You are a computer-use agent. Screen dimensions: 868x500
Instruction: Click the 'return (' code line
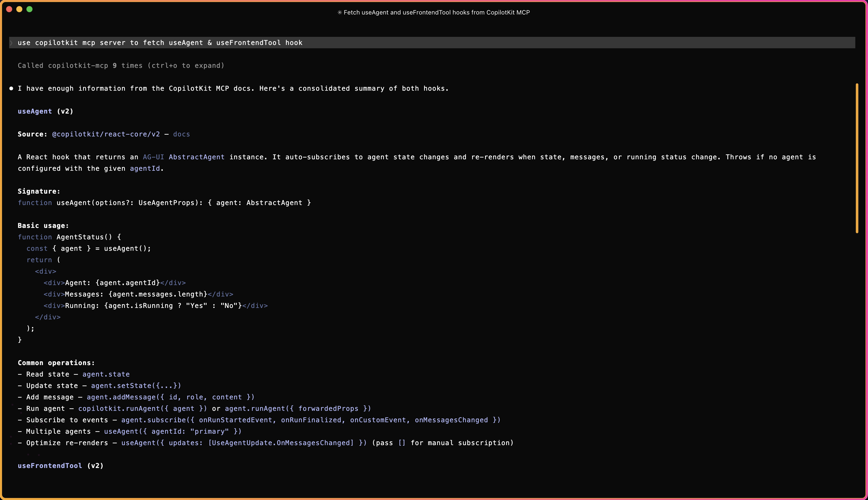pyautogui.click(x=44, y=260)
